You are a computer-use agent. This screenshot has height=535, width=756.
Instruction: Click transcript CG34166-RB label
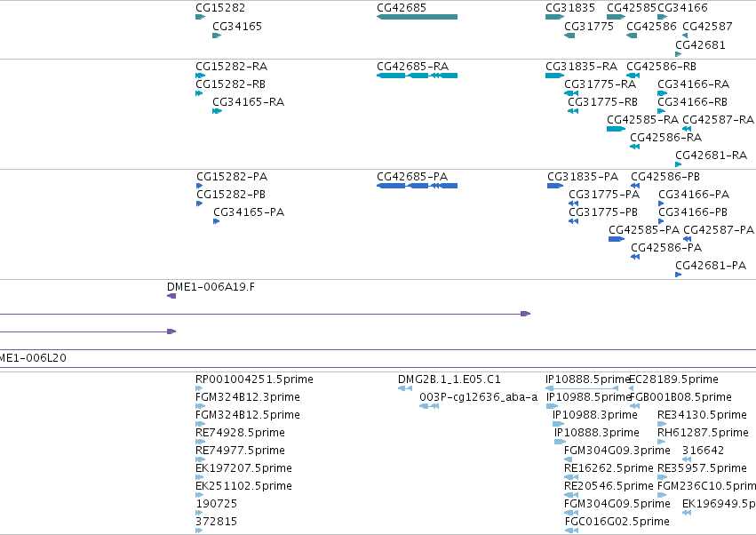coord(692,102)
